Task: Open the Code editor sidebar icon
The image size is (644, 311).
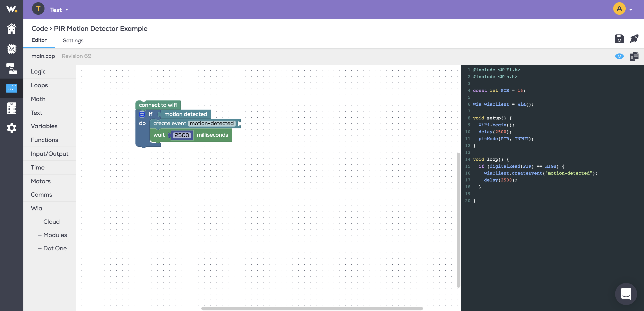Action: point(12,88)
